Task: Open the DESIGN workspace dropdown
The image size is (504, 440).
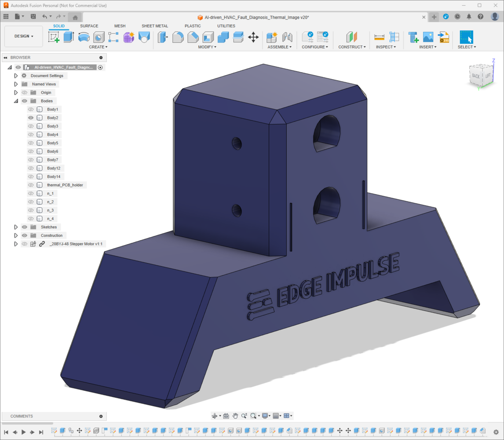Action: (24, 36)
